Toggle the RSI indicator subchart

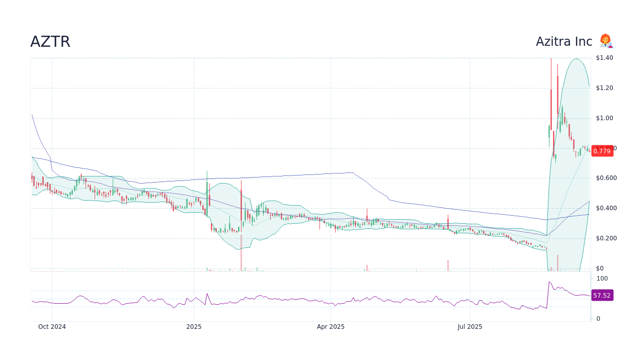click(x=302, y=297)
